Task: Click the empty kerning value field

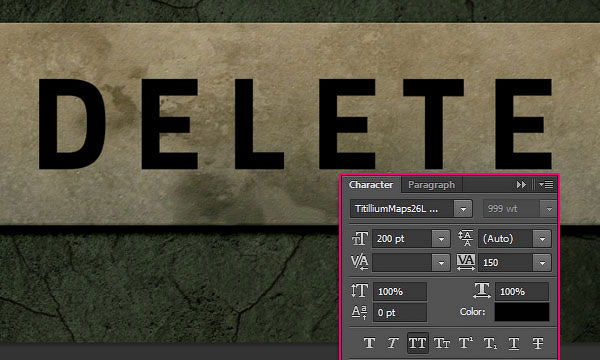Action: tap(402, 262)
